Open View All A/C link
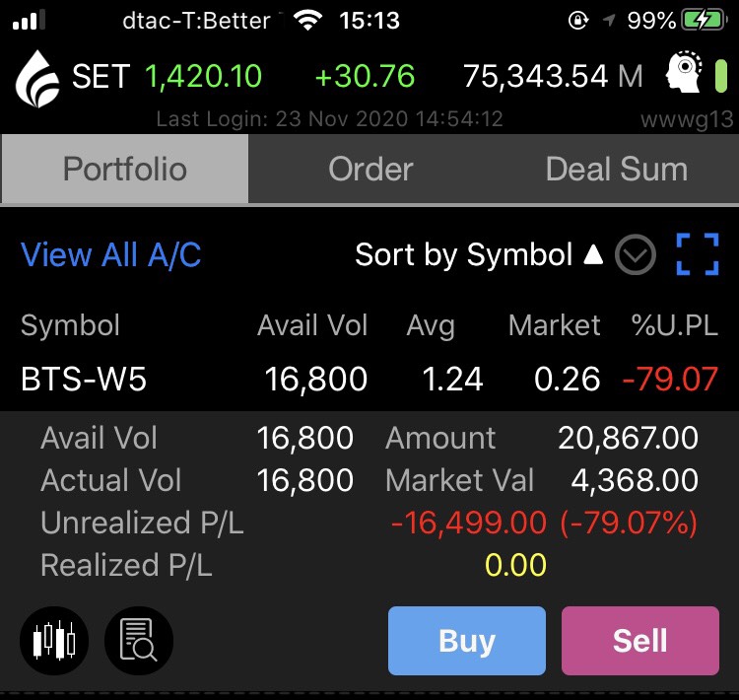 (110, 254)
